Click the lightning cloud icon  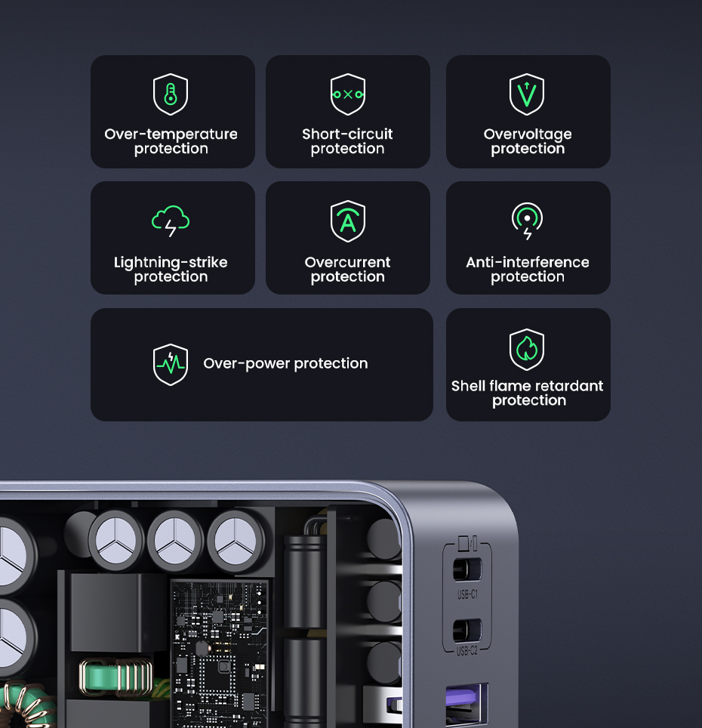(171, 221)
